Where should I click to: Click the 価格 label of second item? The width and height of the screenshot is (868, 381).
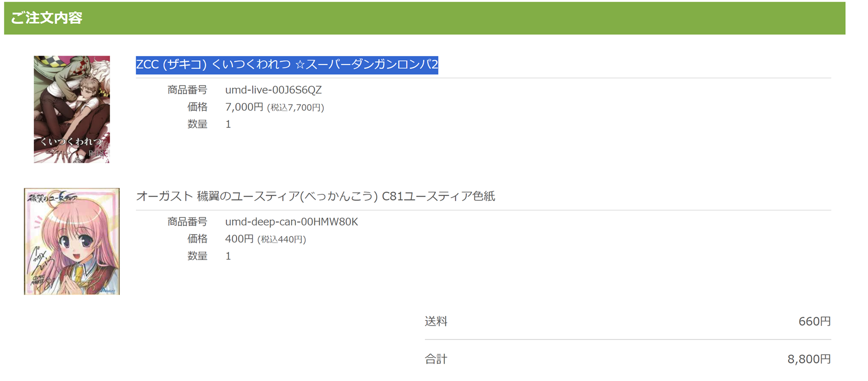click(x=197, y=239)
